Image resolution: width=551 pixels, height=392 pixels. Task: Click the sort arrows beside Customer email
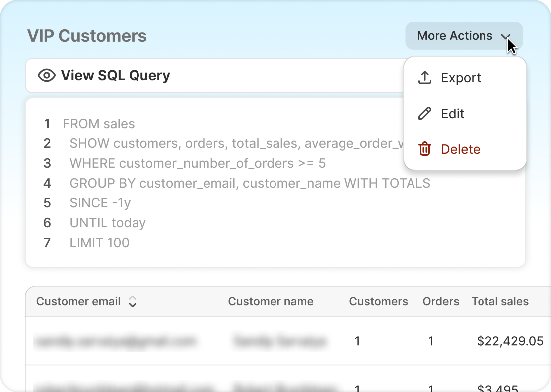click(132, 302)
